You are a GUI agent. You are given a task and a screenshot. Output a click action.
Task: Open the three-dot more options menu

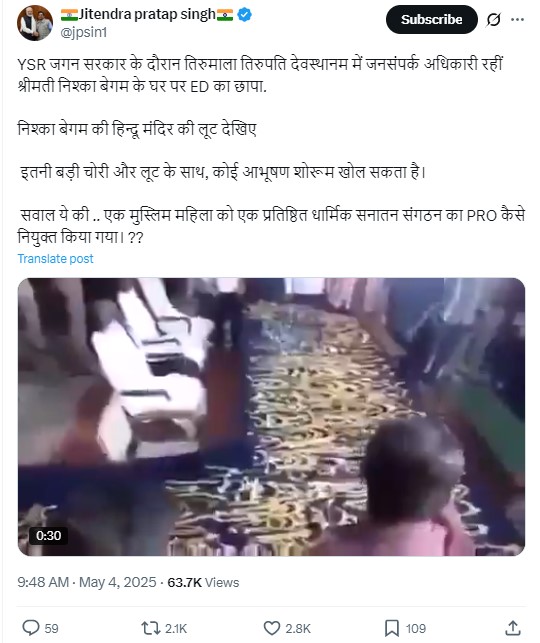point(518,19)
